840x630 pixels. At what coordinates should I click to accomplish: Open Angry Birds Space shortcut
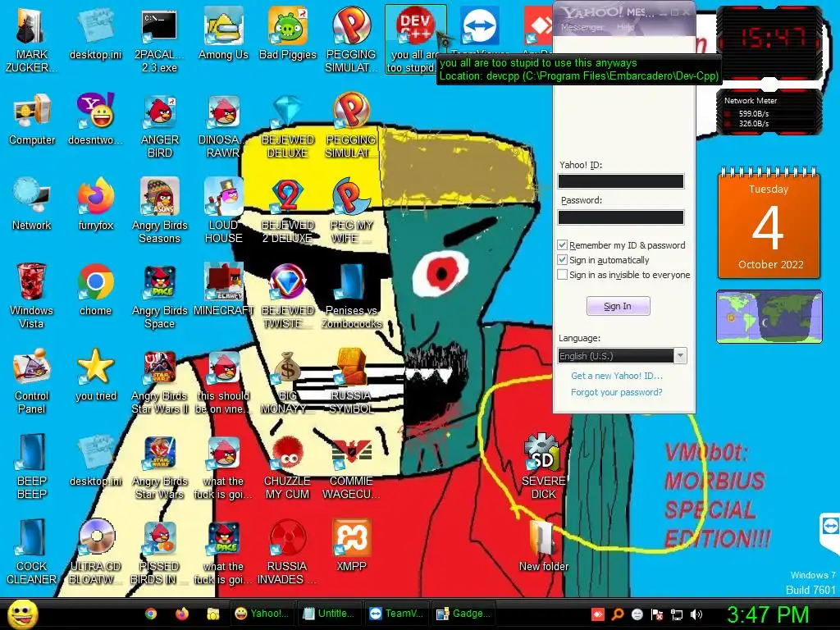click(159, 295)
